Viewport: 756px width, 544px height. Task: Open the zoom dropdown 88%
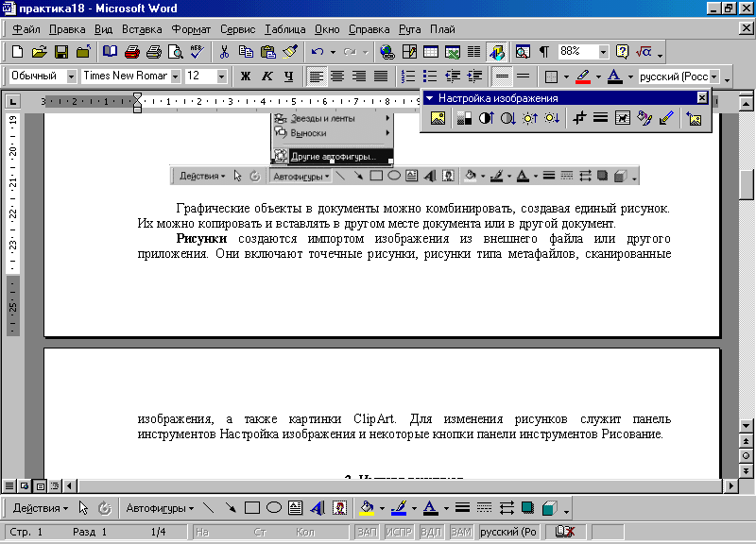603,52
